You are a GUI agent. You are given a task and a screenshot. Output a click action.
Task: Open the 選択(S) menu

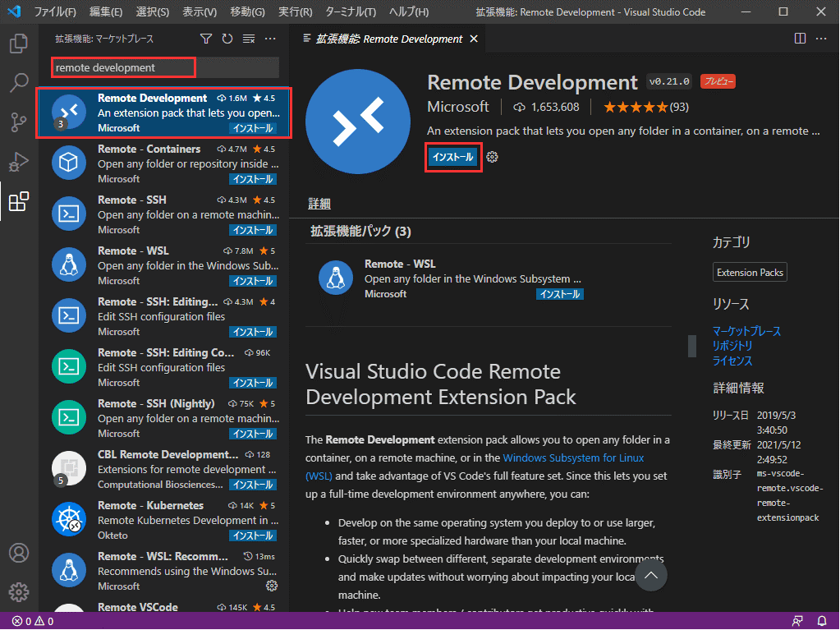click(152, 11)
